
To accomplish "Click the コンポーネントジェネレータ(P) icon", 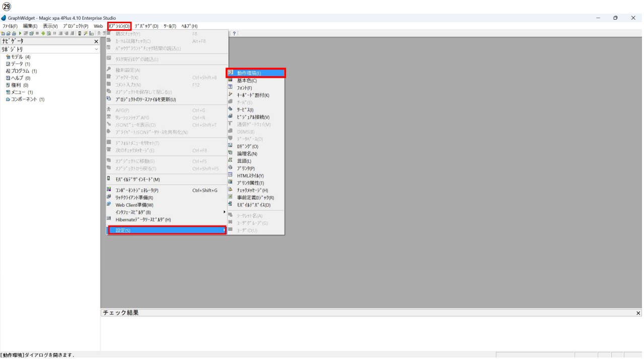I will coord(109,190).
